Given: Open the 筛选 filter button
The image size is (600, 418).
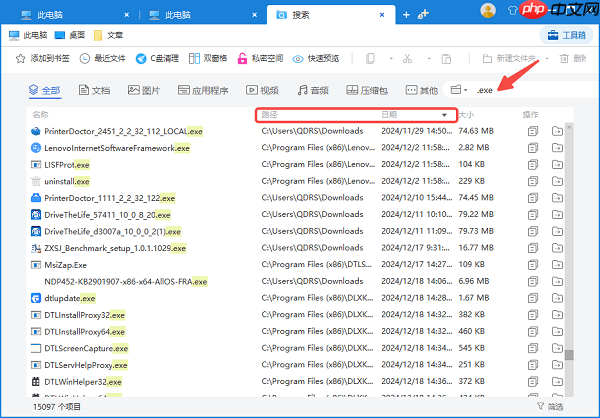Looking at the screenshot, I should point(550,406).
